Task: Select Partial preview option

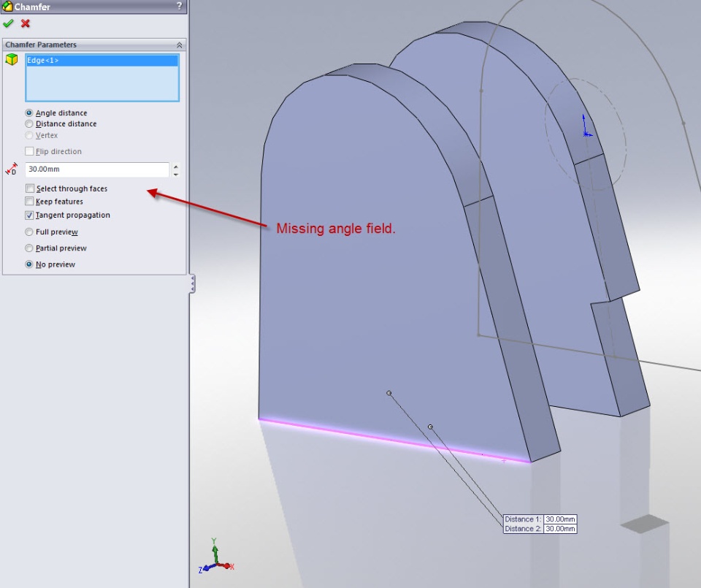Action: 29,248
